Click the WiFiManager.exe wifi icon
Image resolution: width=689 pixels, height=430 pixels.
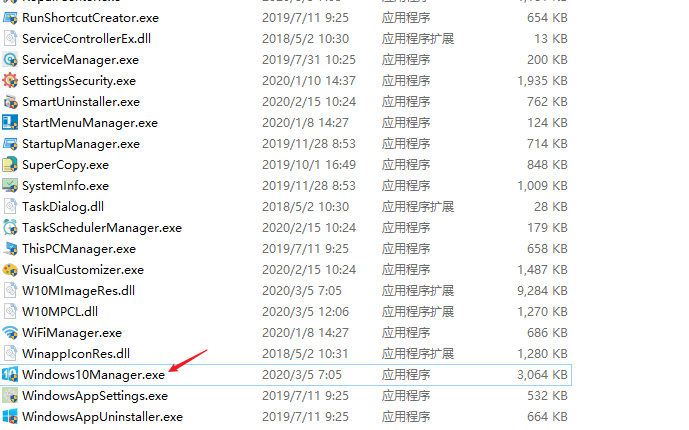point(10,332)
